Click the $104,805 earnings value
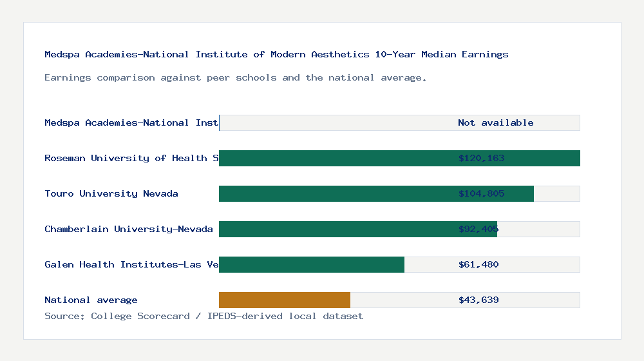 481,193
